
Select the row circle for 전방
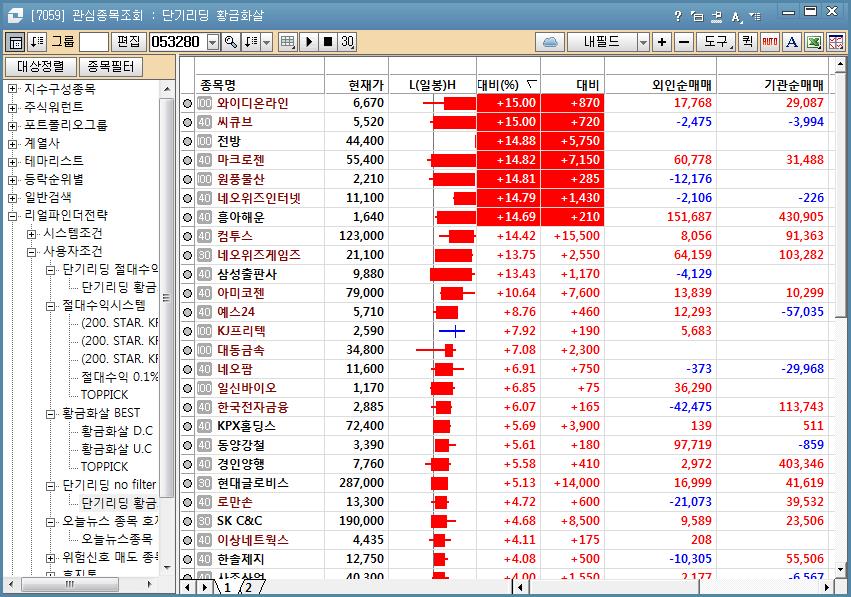[x=188, y=142]
